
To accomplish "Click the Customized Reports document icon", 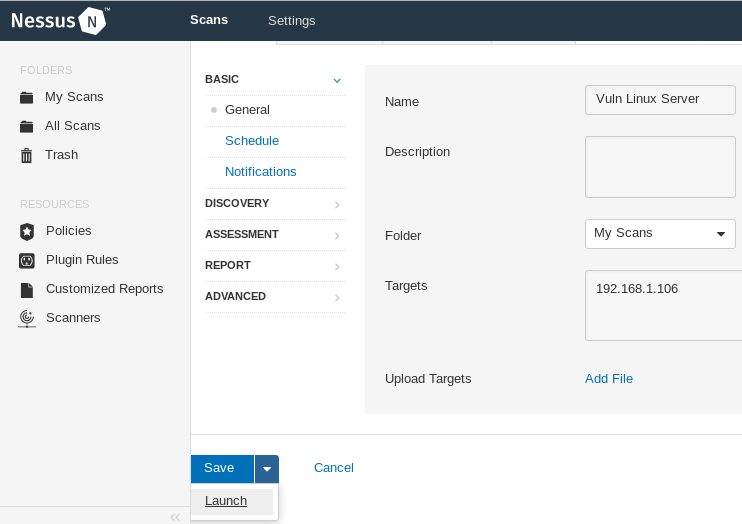I will pos(27,289).
